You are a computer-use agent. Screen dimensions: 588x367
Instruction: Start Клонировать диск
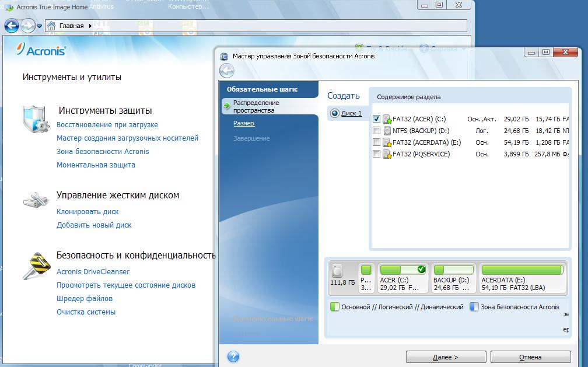[x=87, y=212]
